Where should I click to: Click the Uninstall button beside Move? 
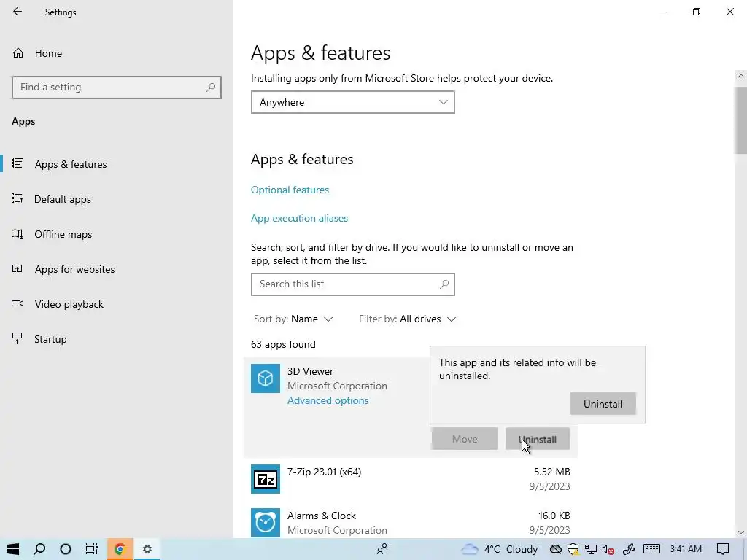[538, 439]
